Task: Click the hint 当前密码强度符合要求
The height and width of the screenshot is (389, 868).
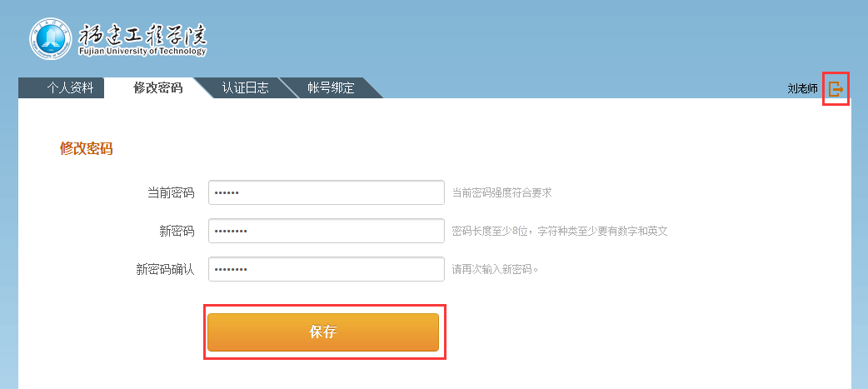Action: 502,192
